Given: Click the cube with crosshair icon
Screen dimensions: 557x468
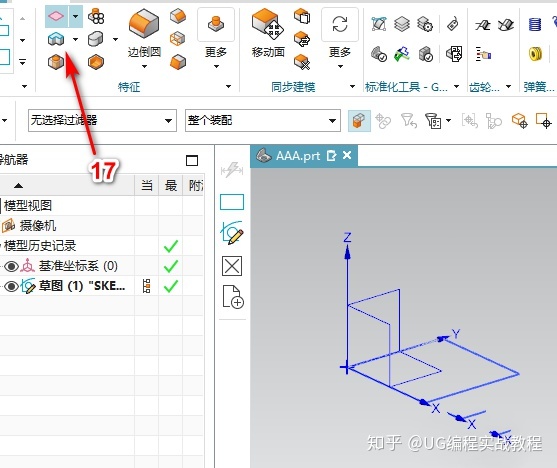Looking at the screenshot, I should (x=519, y=121).
